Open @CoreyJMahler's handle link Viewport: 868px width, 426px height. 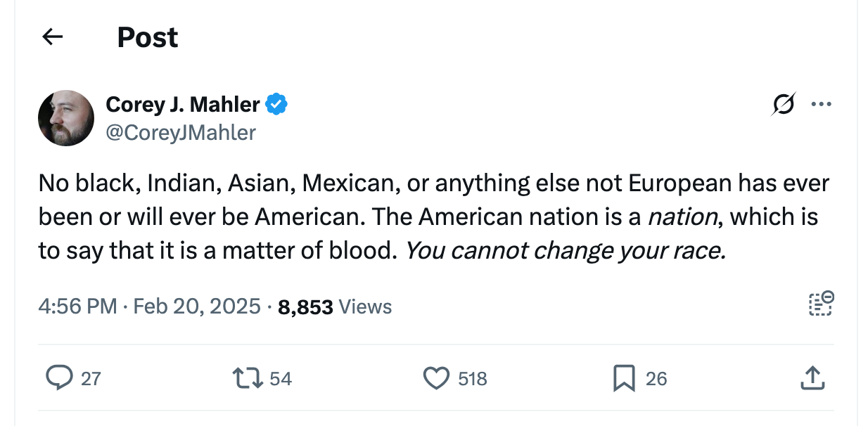tap(180, 132)
